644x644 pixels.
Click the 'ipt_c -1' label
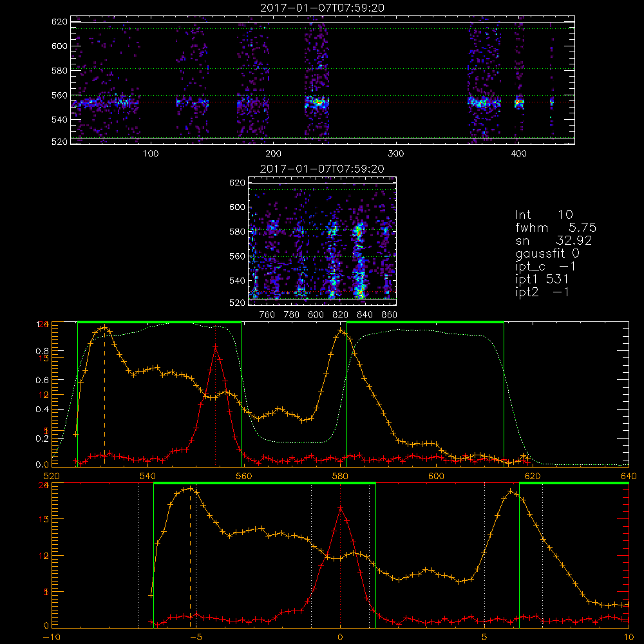point(545,267)
